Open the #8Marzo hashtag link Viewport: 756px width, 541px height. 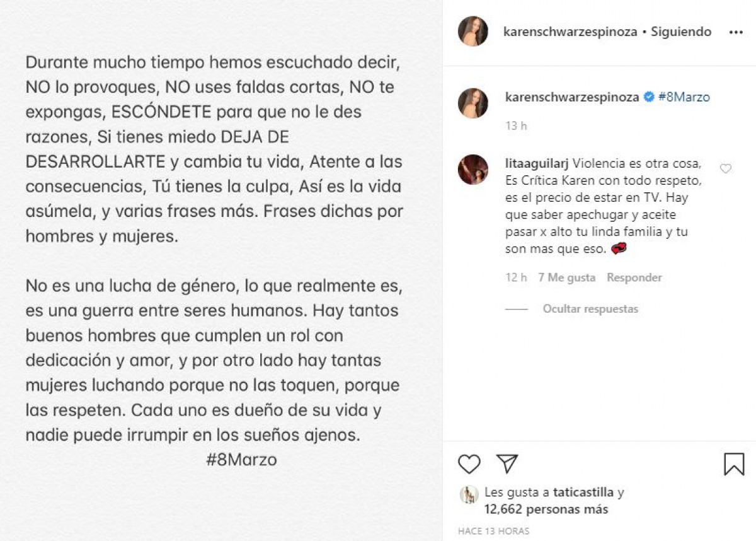684,97
